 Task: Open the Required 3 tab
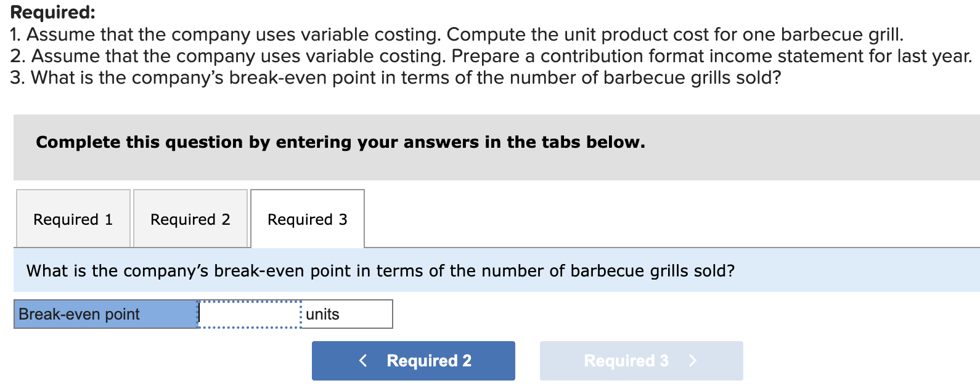[x=307, y=219]
